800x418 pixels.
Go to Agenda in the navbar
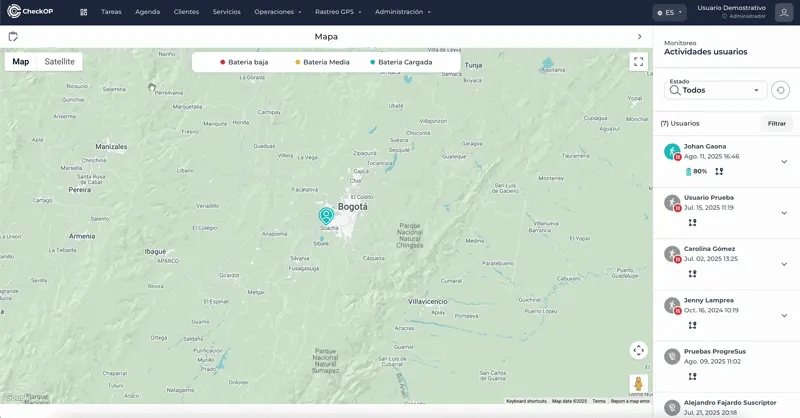tap(147, 12)
